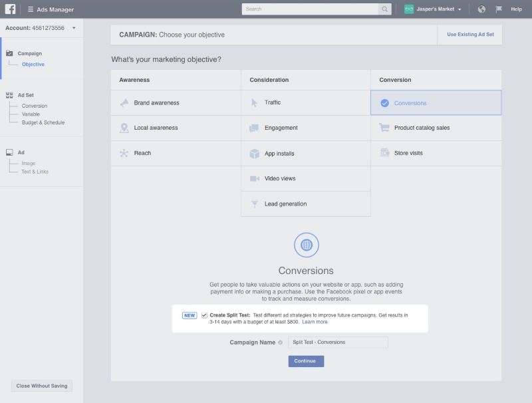Image resolution: width=532 pixels, height=403 pixels.
Task: Click the flag icon in top bar
Action: [499, 9]
